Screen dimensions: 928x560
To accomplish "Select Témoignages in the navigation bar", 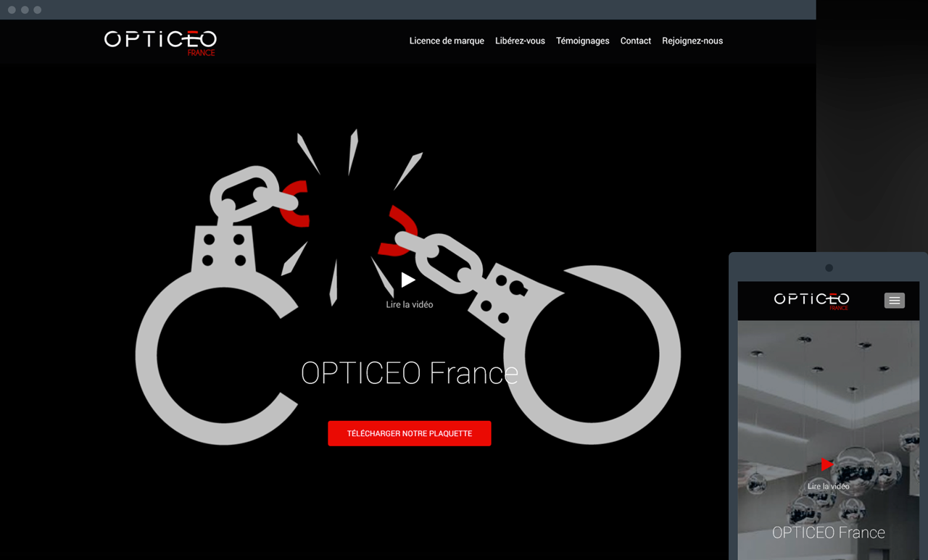I will click(x=582, y=41).
